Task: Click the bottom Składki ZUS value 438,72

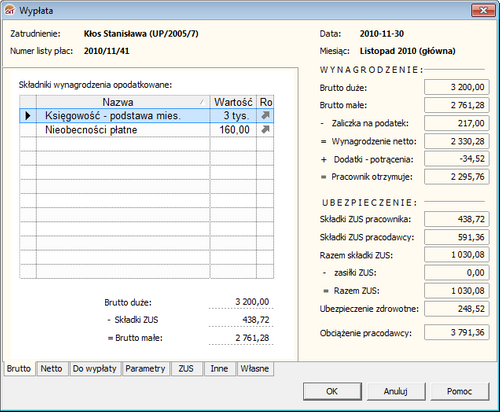Action: (256, 320)
